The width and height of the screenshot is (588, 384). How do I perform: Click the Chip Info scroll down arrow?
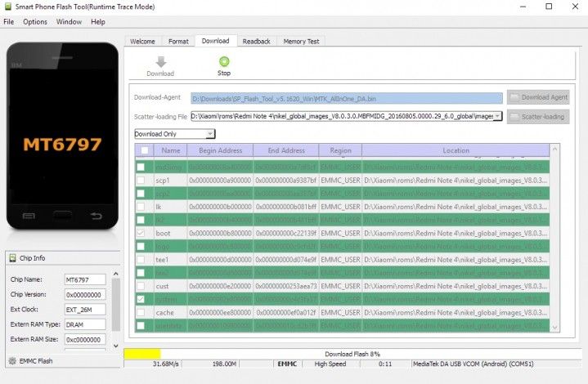coord(116,346)
